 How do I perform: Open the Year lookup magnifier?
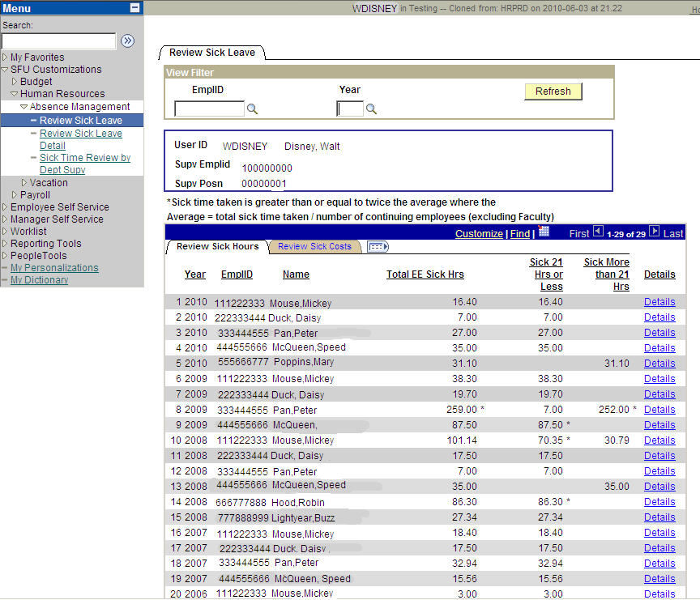tap(371, 109)
